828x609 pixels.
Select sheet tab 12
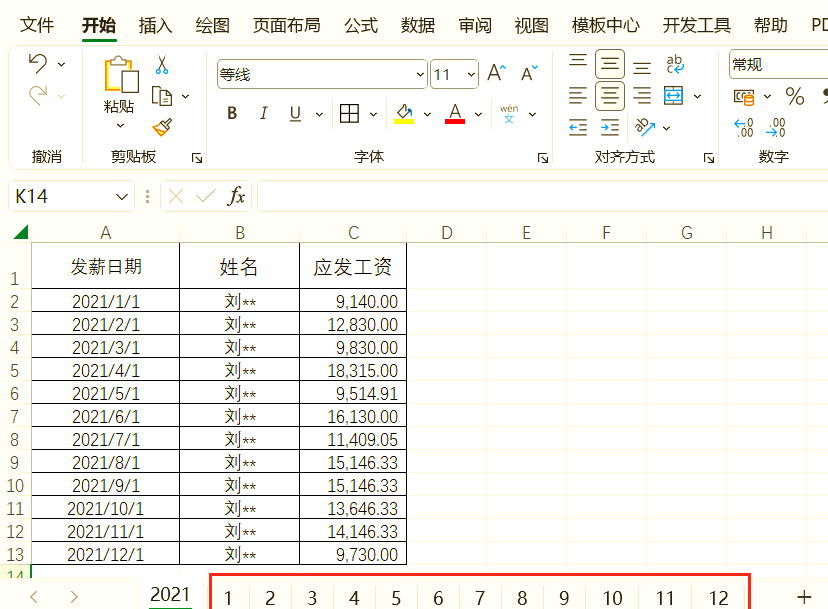click(x=718, y=598)
